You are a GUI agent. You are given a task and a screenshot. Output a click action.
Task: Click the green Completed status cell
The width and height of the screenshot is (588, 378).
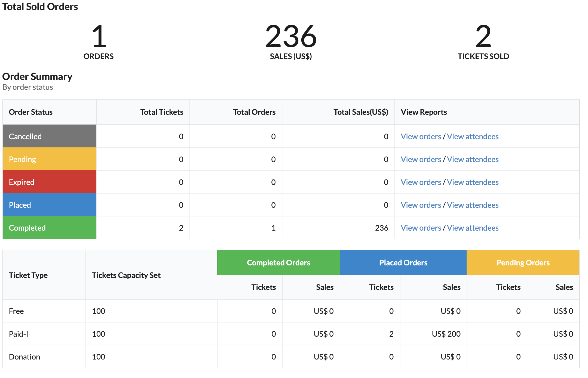click(x=50, y=228)
